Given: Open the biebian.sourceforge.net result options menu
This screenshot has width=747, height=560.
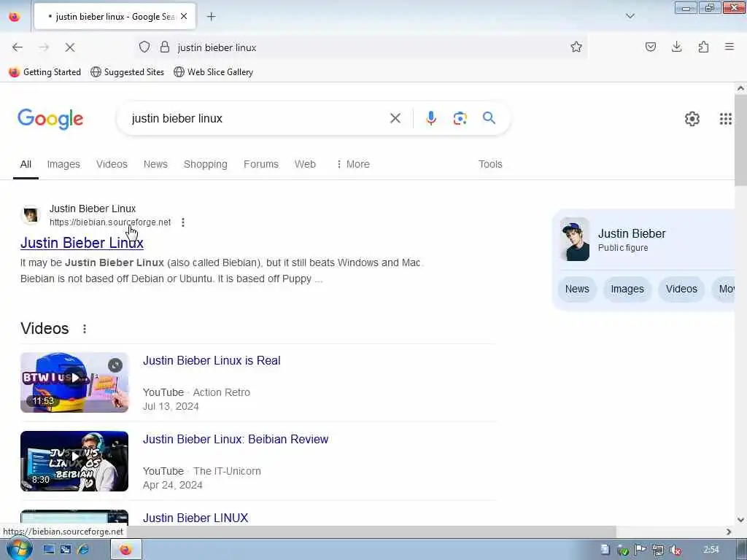Looking at the screenshot, I should 183,222.
